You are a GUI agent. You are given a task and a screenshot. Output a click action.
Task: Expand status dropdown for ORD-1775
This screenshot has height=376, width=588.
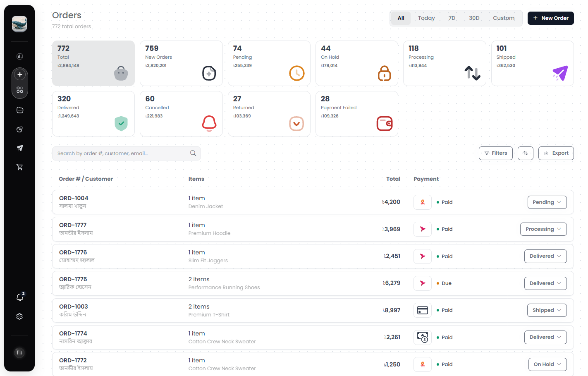[x=545, y=283]
